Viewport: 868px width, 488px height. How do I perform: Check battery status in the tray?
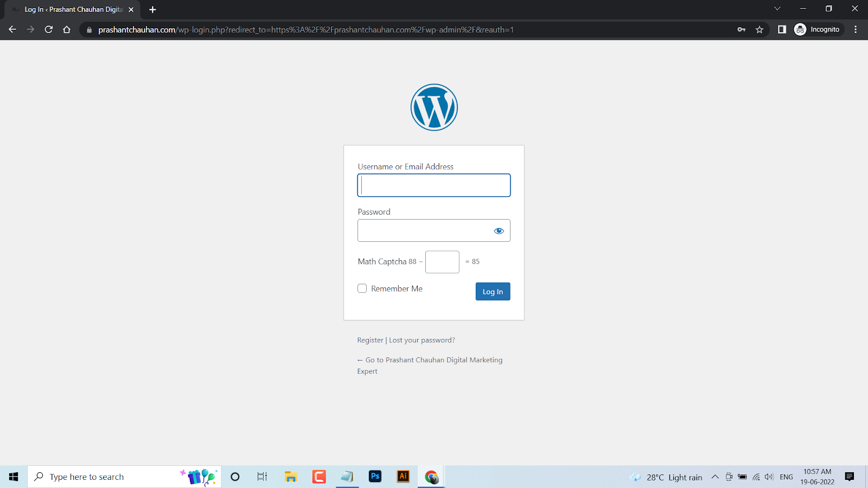click(x=742, y=477)
